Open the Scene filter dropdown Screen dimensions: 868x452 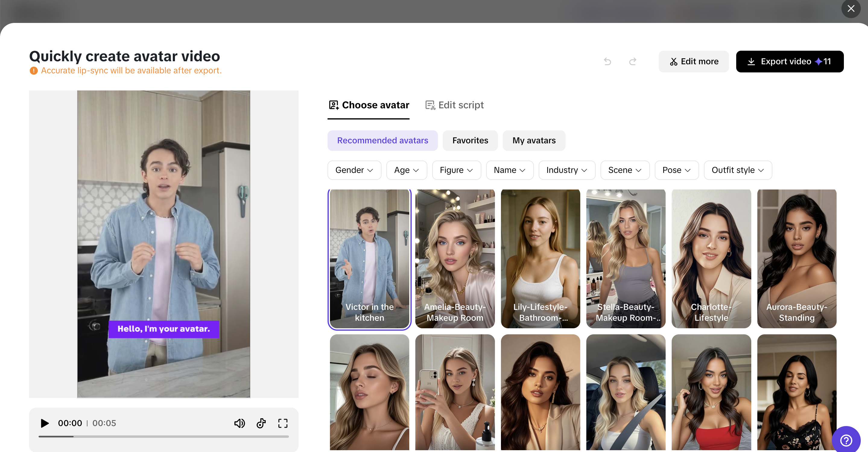pos(625,170)
